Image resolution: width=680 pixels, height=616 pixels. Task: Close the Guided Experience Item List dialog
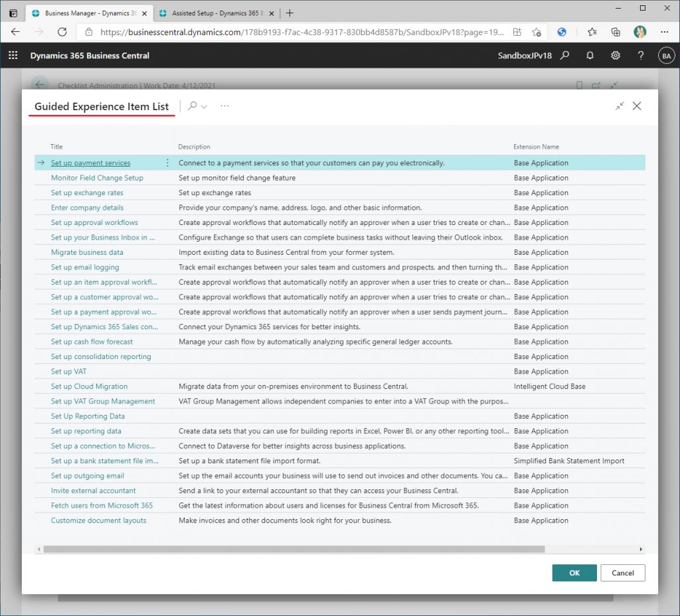pyautogui.click(x=637, y=106)
